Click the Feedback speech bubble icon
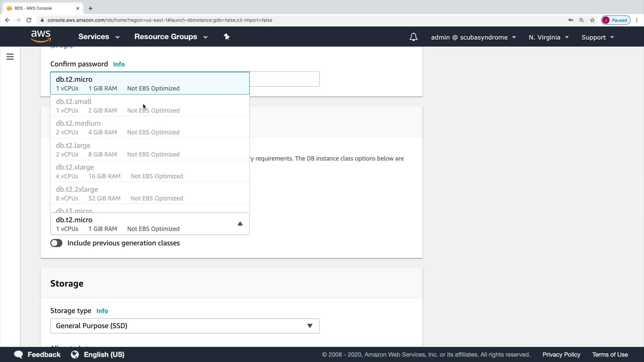The image size is (644, 362). [x=19, y=354]
